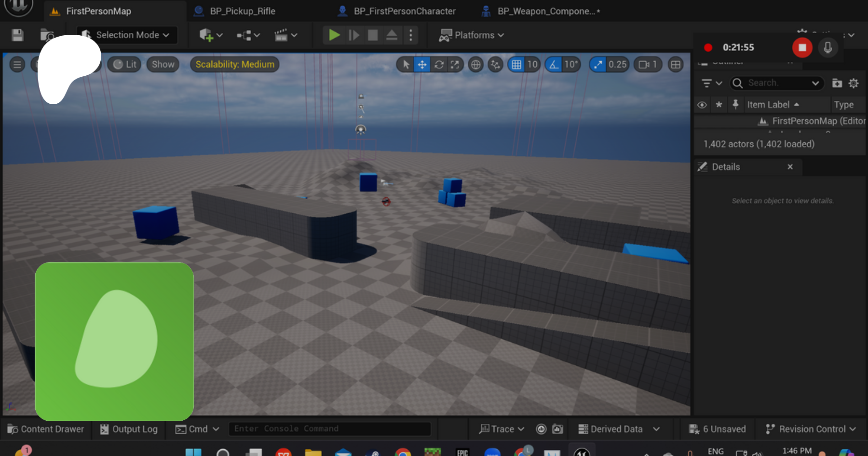Image resolution: width=868 pixels, height=456 pixels.
Task: Open the viewport options hamburger menu
Action: (x=17, y=65)
